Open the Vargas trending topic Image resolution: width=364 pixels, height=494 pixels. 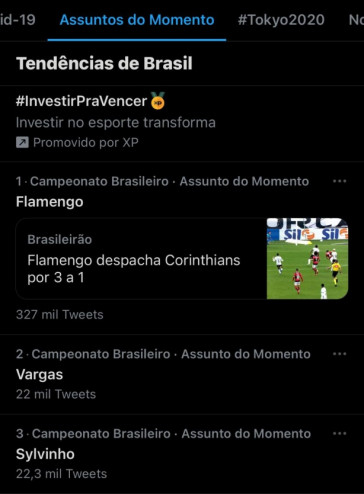click(x=39, y=374)
